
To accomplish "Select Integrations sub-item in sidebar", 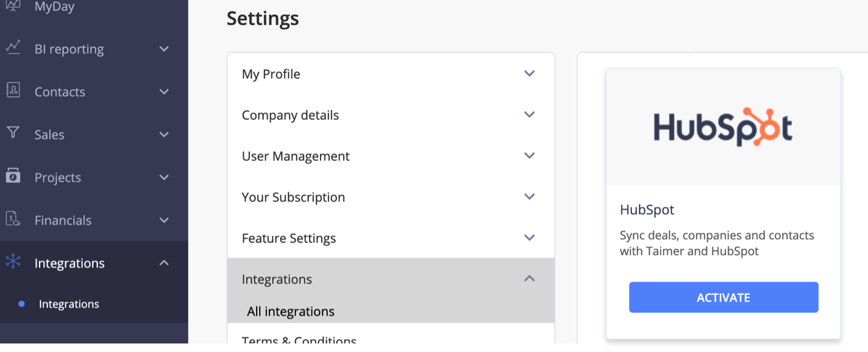I will [69, 304].
